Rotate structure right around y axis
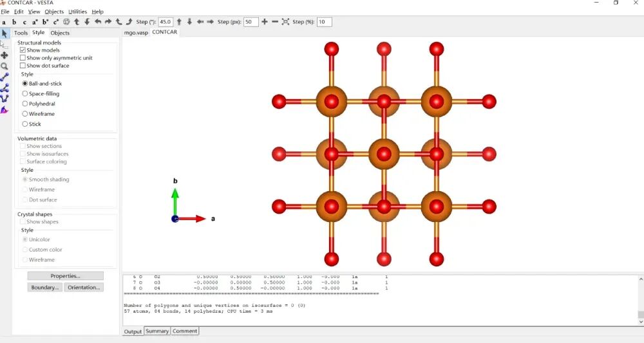Viewport: 644px width, 343px height. point(108,22)
